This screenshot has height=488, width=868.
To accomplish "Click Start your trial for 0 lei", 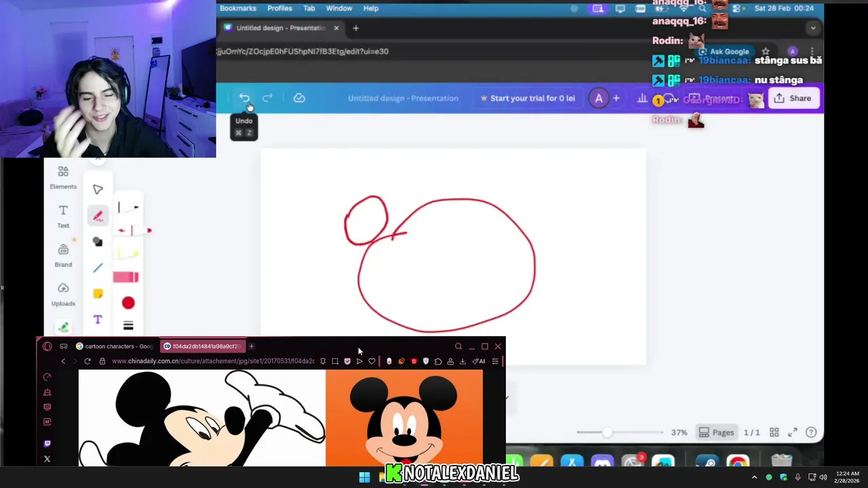I will click(528, 98).
